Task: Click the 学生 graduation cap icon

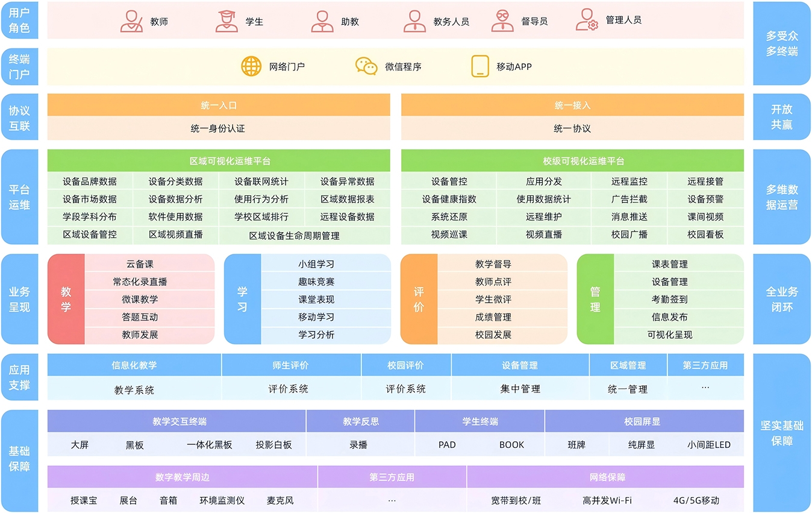Action: click(x=226, y=21)
